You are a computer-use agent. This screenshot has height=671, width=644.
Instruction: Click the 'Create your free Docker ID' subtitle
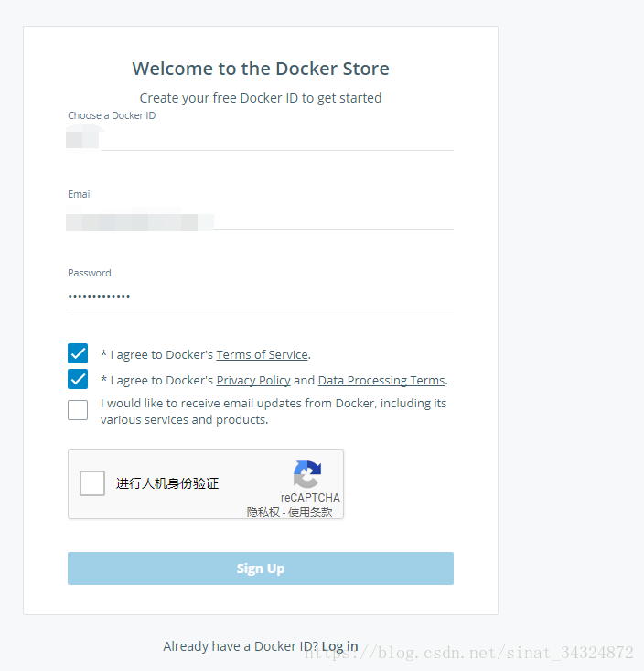[261, 98]
